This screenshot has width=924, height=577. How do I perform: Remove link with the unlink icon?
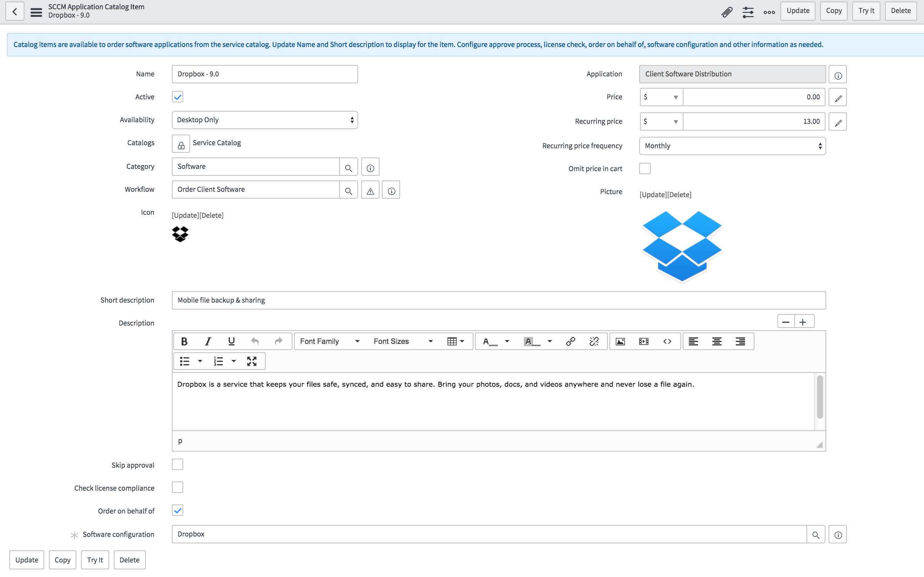[594, 341]
